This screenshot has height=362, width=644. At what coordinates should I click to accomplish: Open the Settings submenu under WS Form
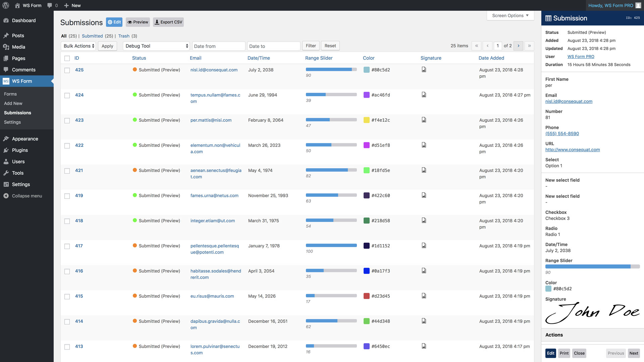tap(12, 122)
